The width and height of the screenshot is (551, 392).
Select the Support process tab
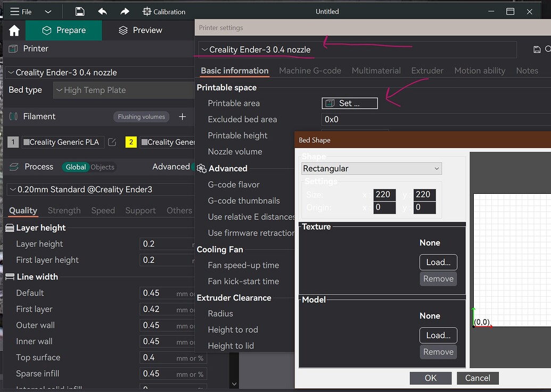140,210
